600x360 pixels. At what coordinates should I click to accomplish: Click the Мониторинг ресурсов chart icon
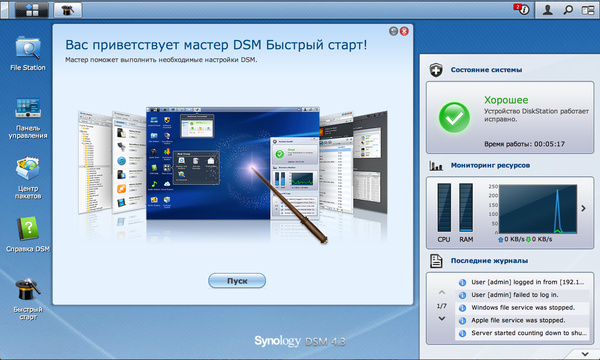436,166
